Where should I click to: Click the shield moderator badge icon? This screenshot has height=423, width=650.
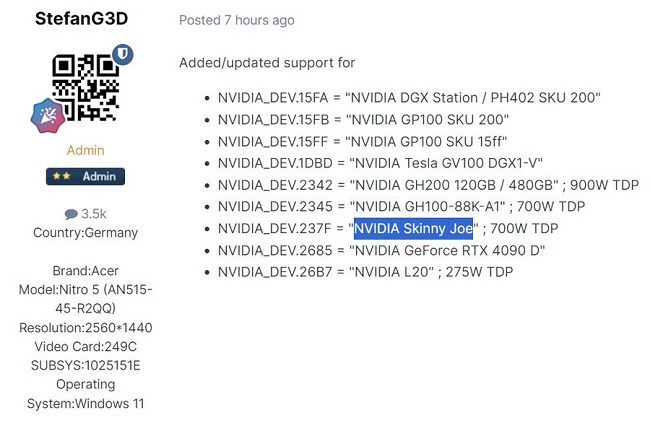click(x=124, y=54)
